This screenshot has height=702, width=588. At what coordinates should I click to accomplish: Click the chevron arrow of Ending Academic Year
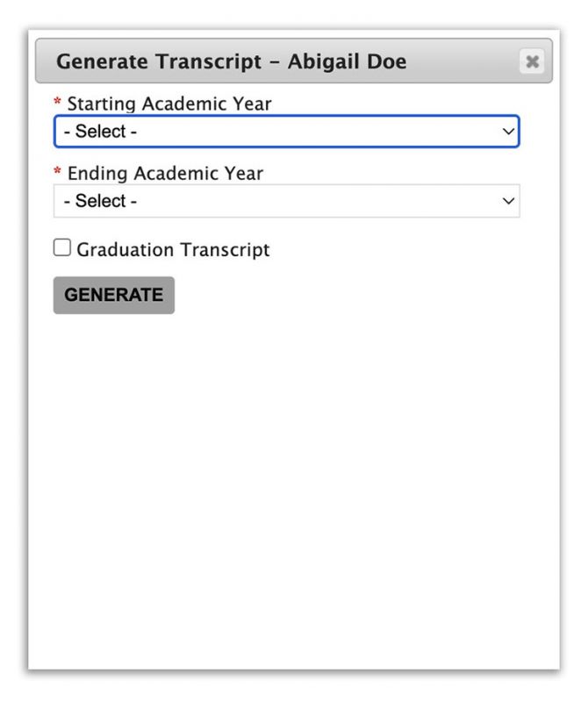508,201
